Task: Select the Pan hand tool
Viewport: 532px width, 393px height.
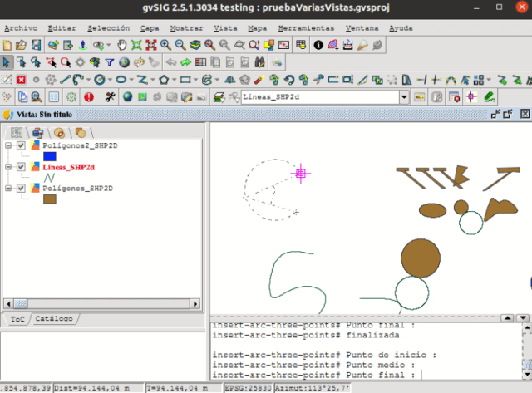Action: click(122, 45)
